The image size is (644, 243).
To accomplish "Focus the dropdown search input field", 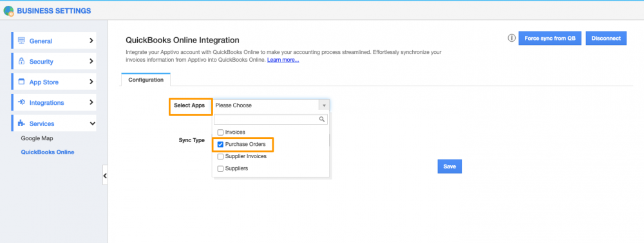I will coord(270,119).
